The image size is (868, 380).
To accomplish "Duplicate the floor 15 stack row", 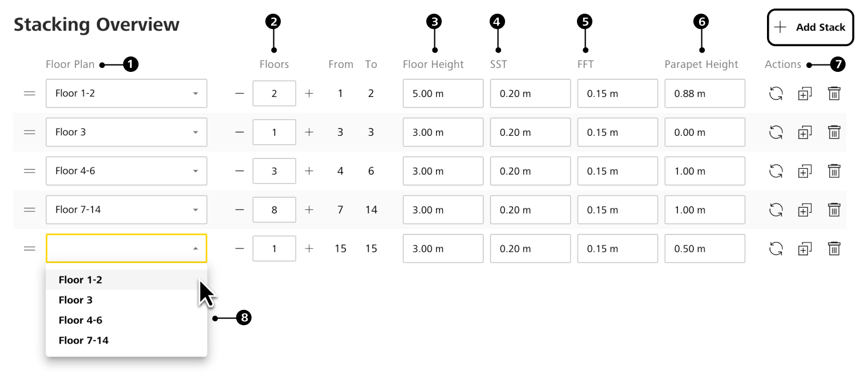I will pos(805,249).
